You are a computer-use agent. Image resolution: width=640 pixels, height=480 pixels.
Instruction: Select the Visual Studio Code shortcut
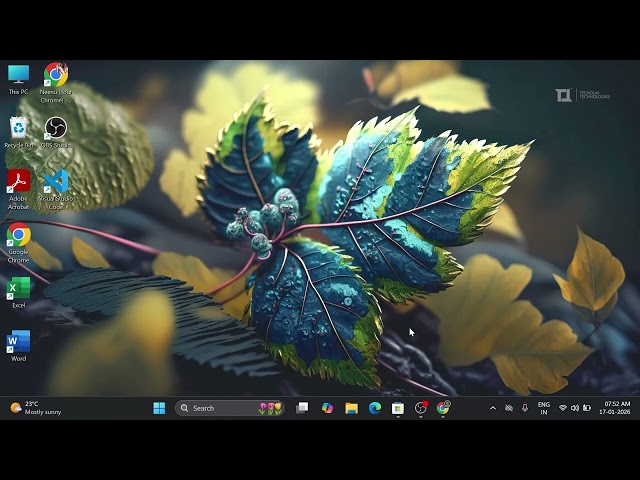56,189
